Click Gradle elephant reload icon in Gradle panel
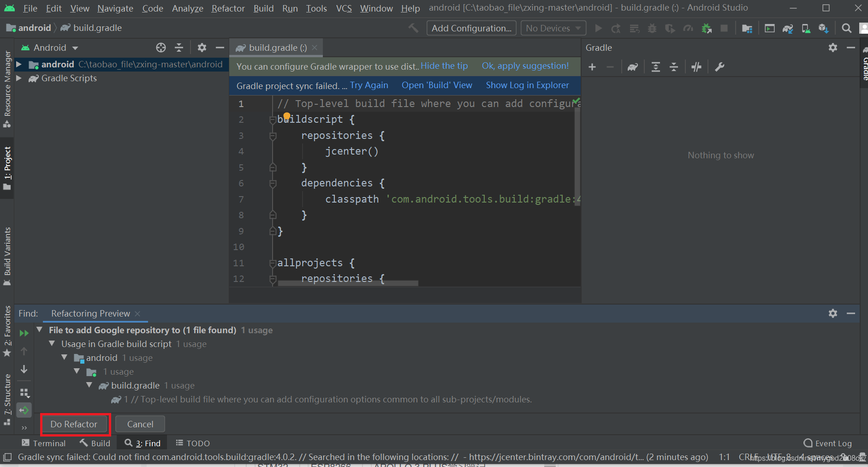This screenshot has height=467, width=868. (632, 67)
